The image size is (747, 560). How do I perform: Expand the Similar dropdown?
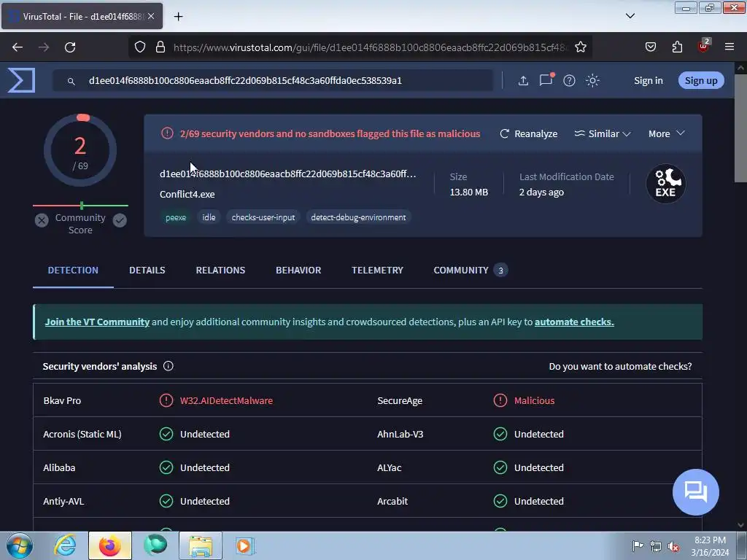click(x=602, y=134)
